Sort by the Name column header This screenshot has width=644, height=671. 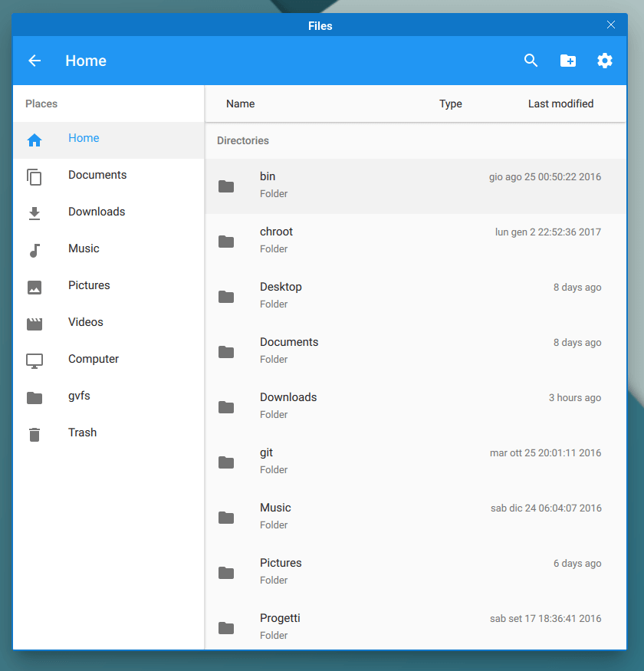pos(240,104)
